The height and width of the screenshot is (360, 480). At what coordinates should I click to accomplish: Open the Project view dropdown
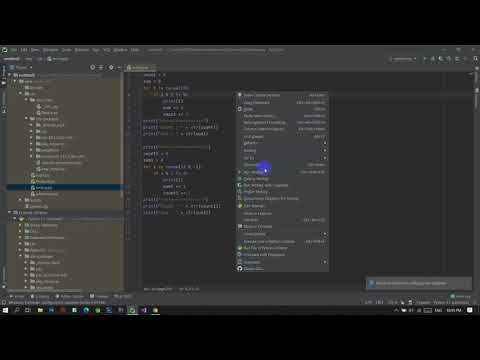[22, 67]
